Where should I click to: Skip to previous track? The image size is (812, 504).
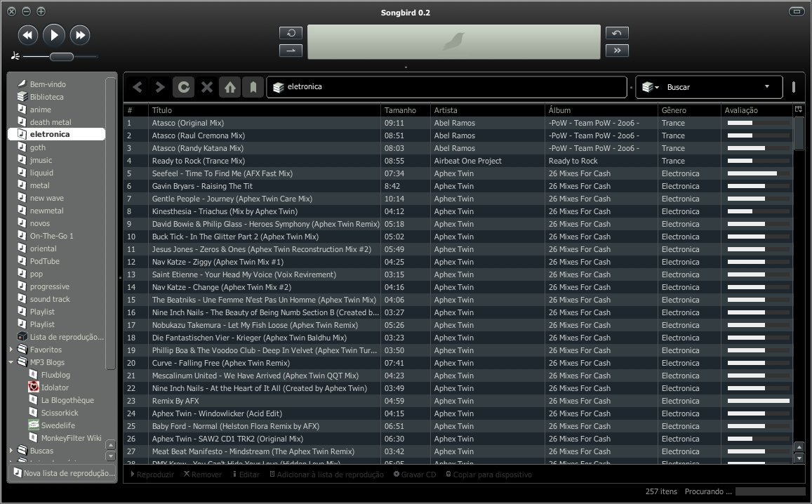(28, 34)
